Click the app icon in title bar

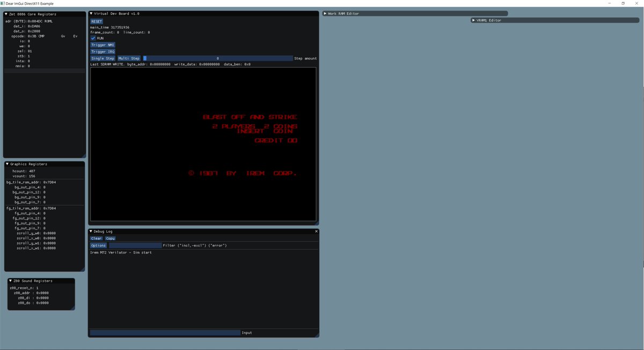pyautogui.click(x=3, y=3)
